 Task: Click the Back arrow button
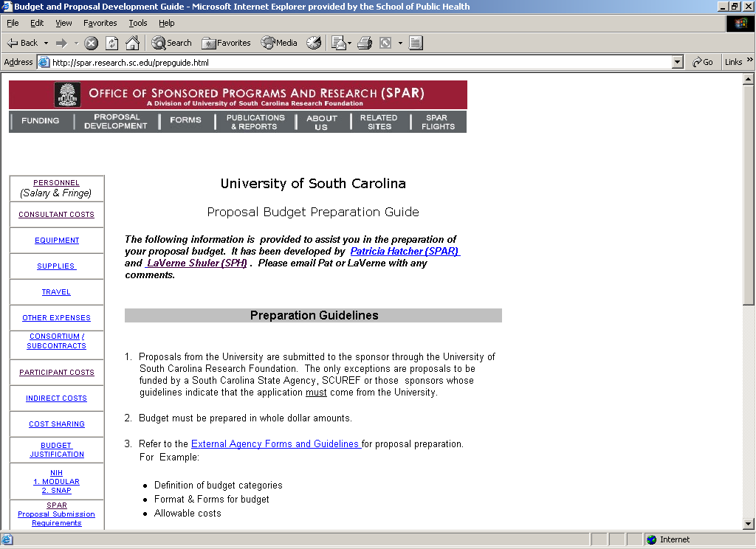click(x=22, y=43)
